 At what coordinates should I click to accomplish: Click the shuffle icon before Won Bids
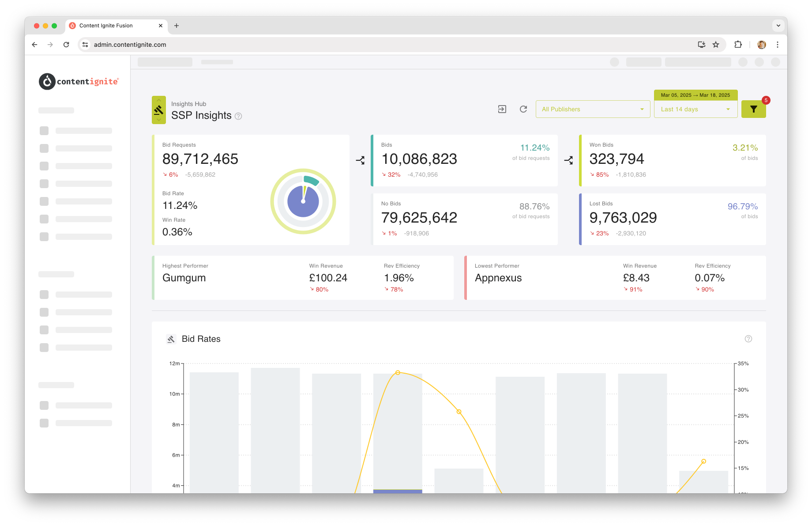pyautogui.click(x=568, y=160)
